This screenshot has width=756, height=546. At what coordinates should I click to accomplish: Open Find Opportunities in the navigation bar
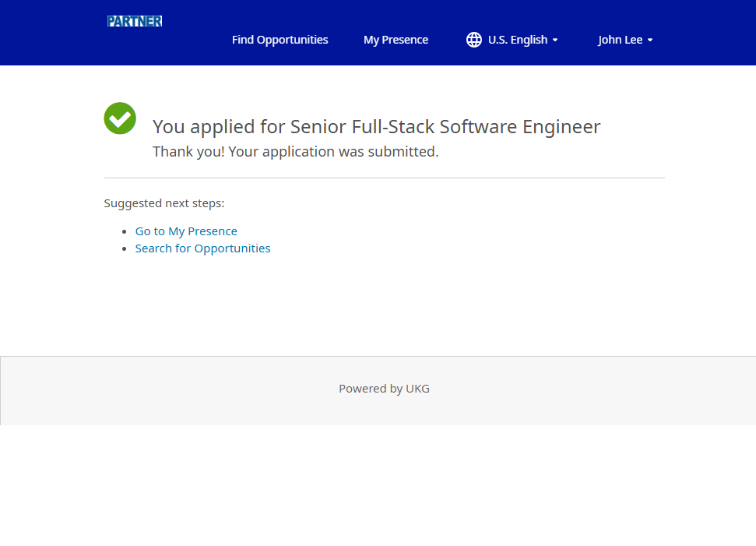pos(280,40)
